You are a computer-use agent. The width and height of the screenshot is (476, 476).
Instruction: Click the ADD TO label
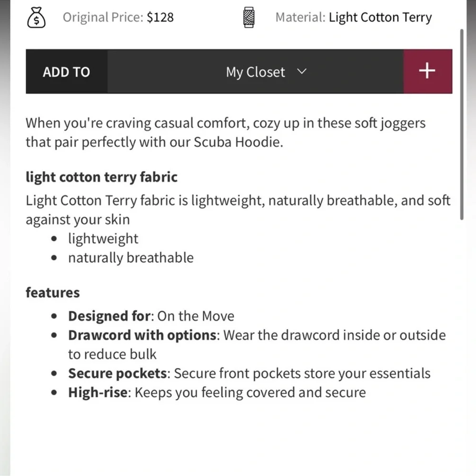click(x=67, y=72)
